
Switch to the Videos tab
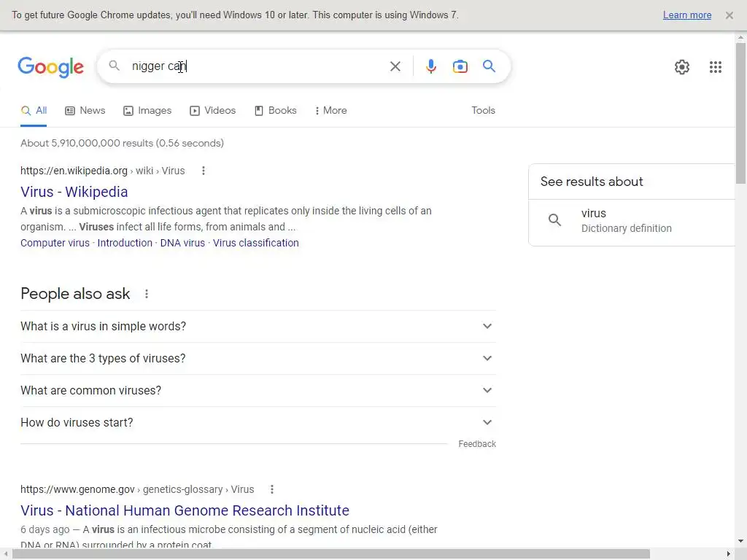click(x=212, y=111)
